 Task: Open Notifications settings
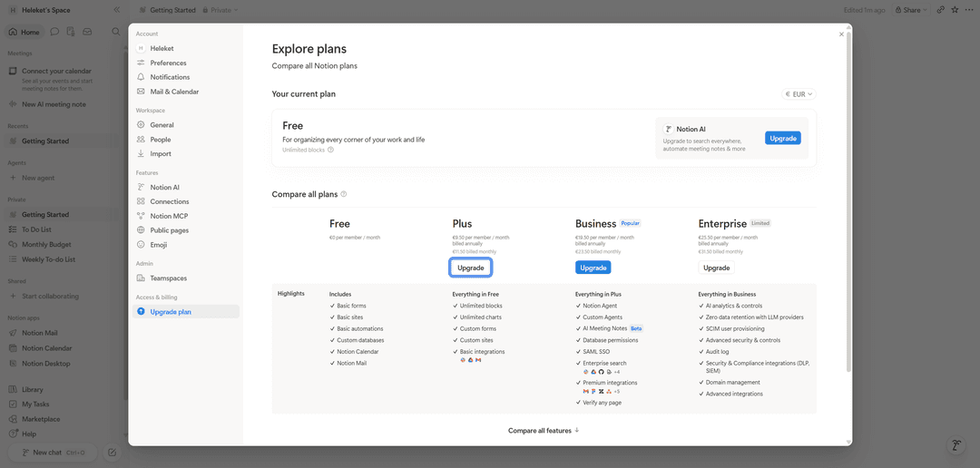click(186, 77)
